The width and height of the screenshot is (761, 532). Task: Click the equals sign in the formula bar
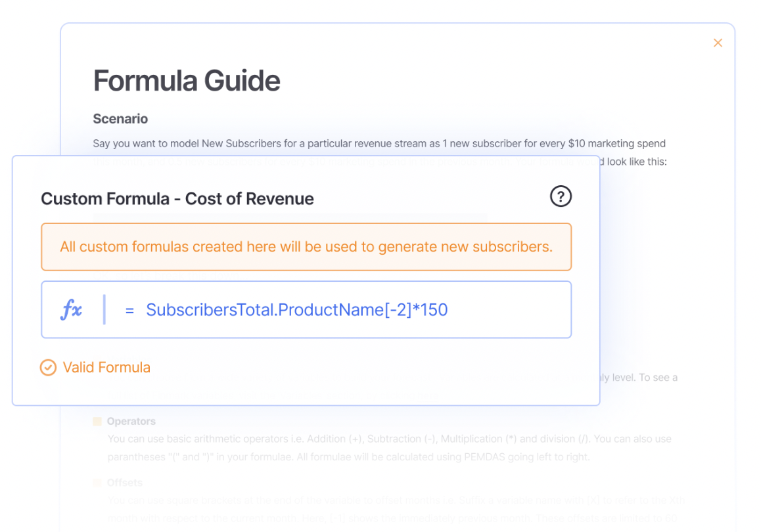point(129,310)
